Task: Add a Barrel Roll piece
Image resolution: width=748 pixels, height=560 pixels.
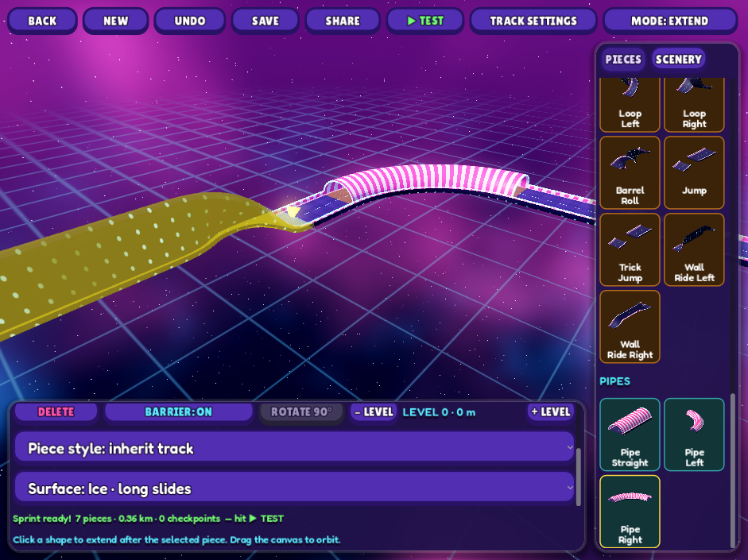Action: click(630, 172)
